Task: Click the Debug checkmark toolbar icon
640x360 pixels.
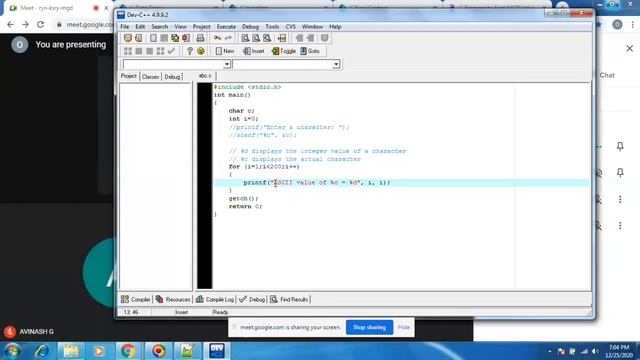Action: coord(171,51)
